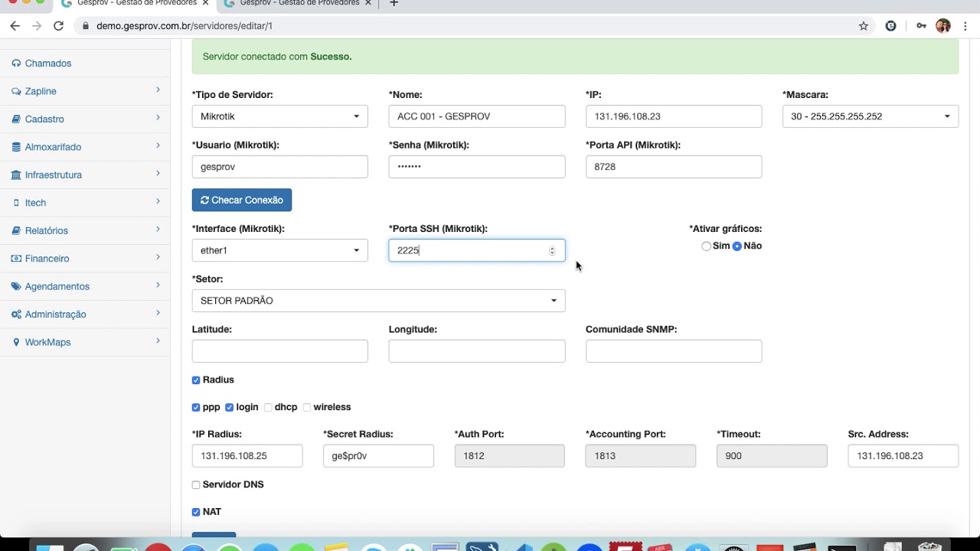
Task: Click into the Latitude field
Action: [280, 351]
